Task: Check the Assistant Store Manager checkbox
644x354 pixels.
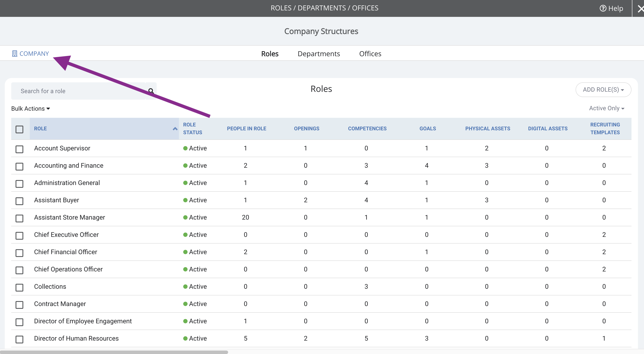Action: [x=19, y=218]
